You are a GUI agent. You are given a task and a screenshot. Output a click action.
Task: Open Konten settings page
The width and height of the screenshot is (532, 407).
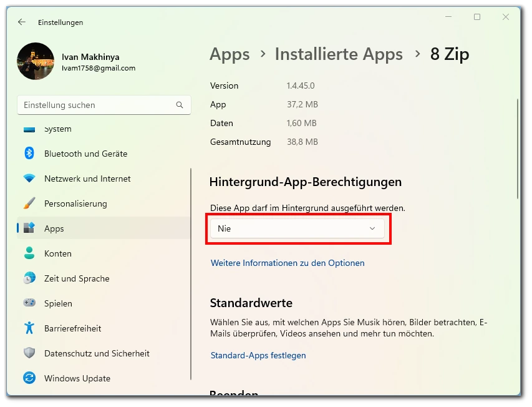[x=104, y=253]
